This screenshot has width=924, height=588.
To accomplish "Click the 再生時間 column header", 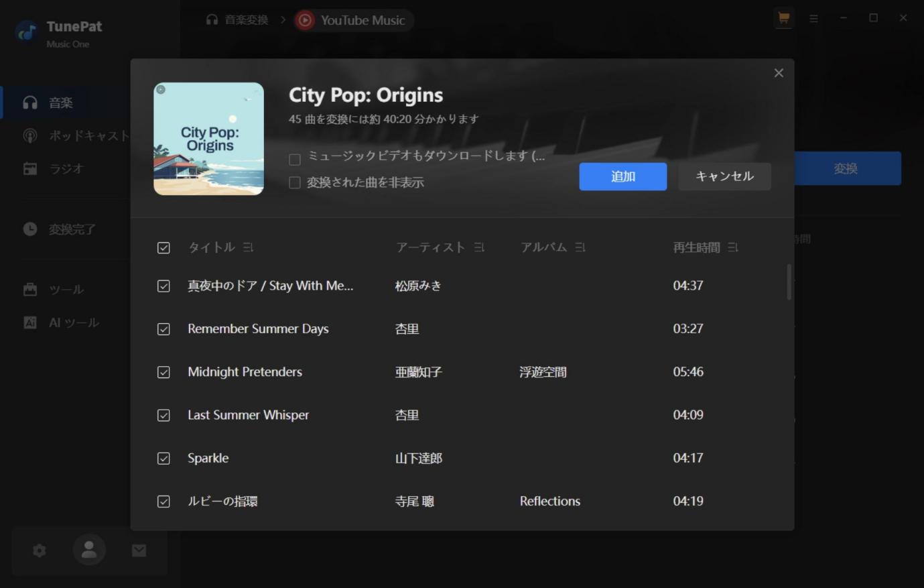I will tap(696, 247).
